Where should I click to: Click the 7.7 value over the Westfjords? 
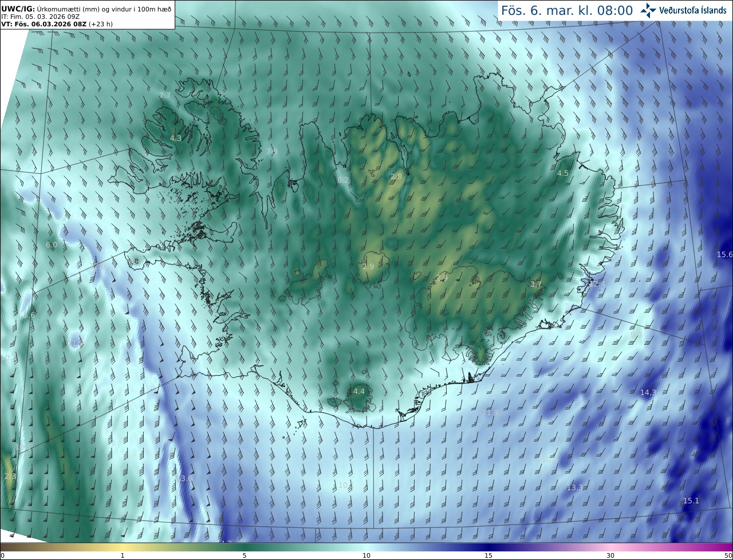pyautogui.click(x=165, y=95)
